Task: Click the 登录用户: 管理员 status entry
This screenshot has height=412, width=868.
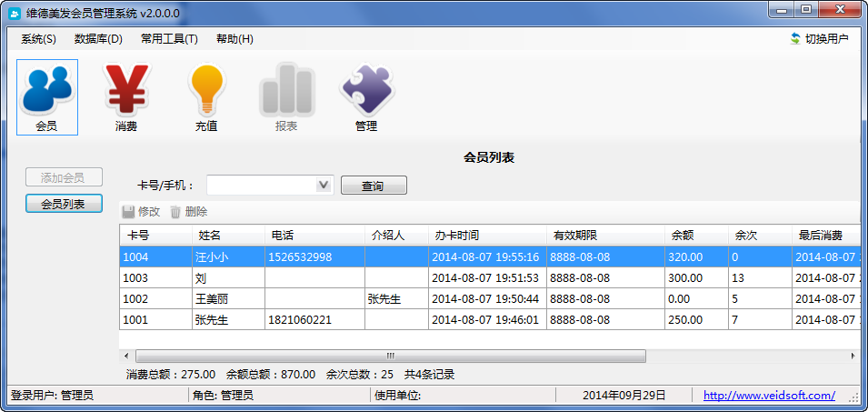Action: 52,396
